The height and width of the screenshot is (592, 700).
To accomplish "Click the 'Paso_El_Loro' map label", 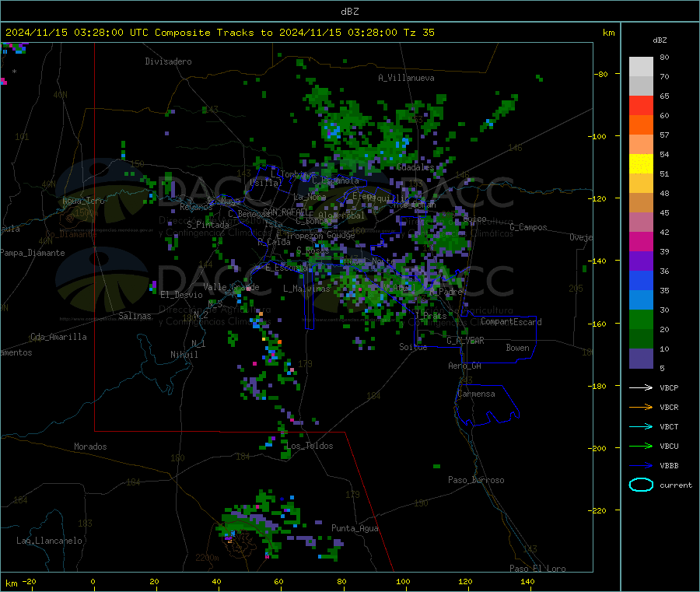I will pyautogui.click(x=538, y=569).
